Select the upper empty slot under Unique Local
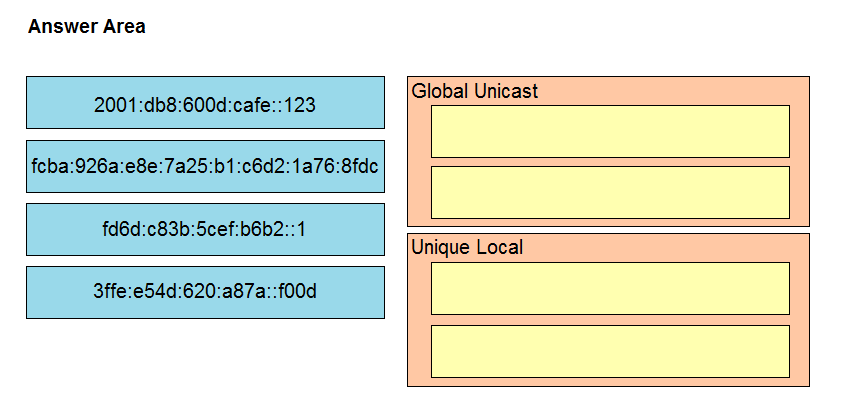841x418 pixels. (x=610, y=289)
